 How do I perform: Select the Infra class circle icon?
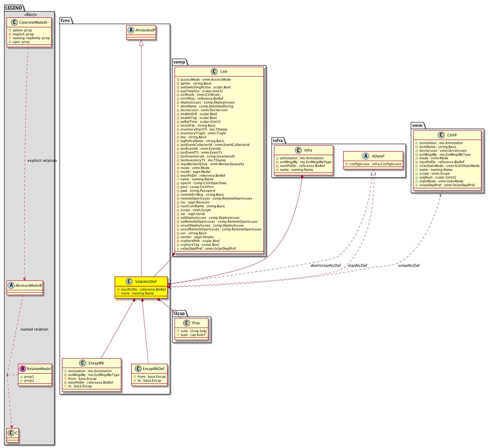coord(298,150)
